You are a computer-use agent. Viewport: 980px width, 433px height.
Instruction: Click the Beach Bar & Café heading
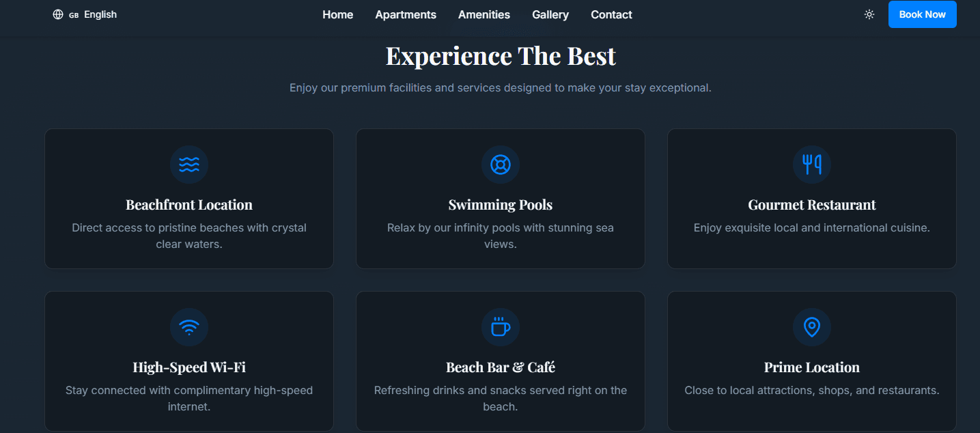point(501,367)
